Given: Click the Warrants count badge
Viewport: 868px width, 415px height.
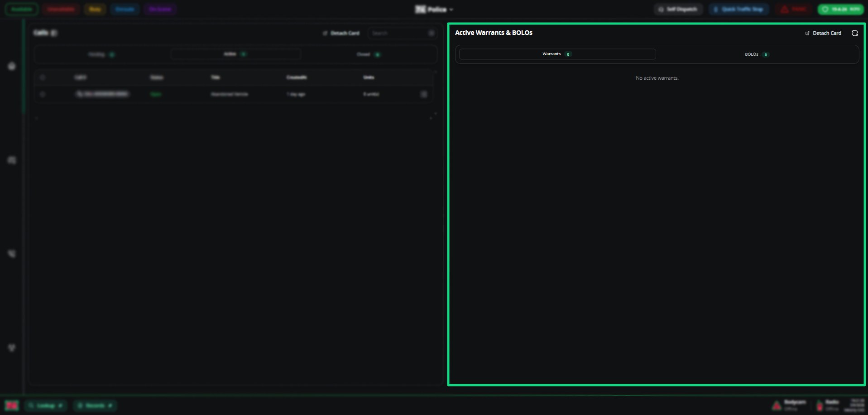Looking at the screenshot, I should pyautogui.click(x=568, y=54).
